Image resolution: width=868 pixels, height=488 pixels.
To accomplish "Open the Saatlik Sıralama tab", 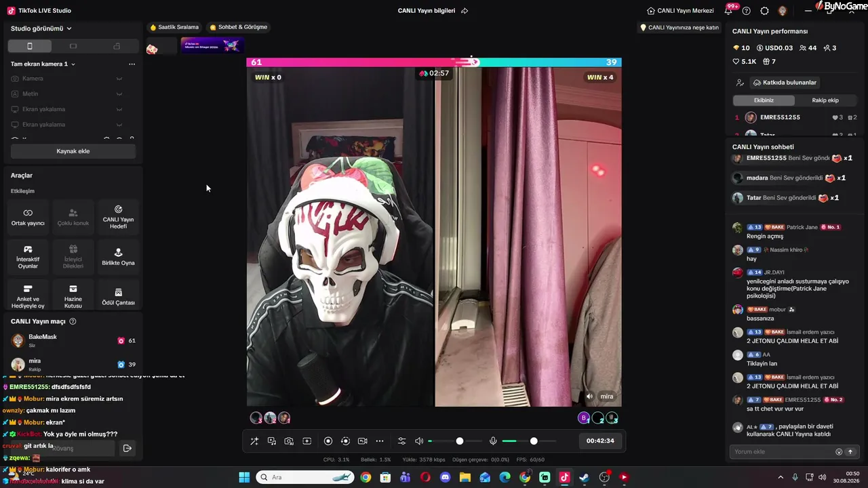I will (x=174, y=27).
